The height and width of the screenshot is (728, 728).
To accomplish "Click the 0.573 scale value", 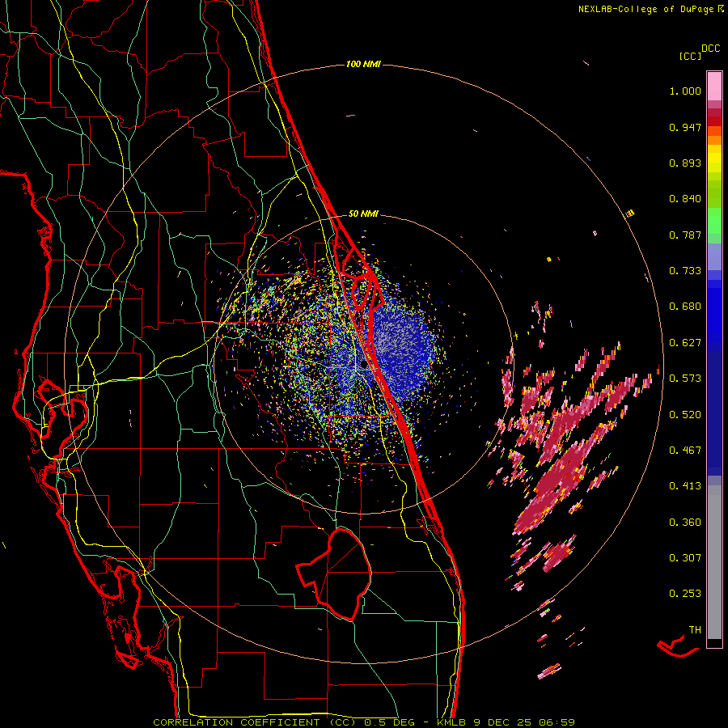I will [x=685, y=379].
